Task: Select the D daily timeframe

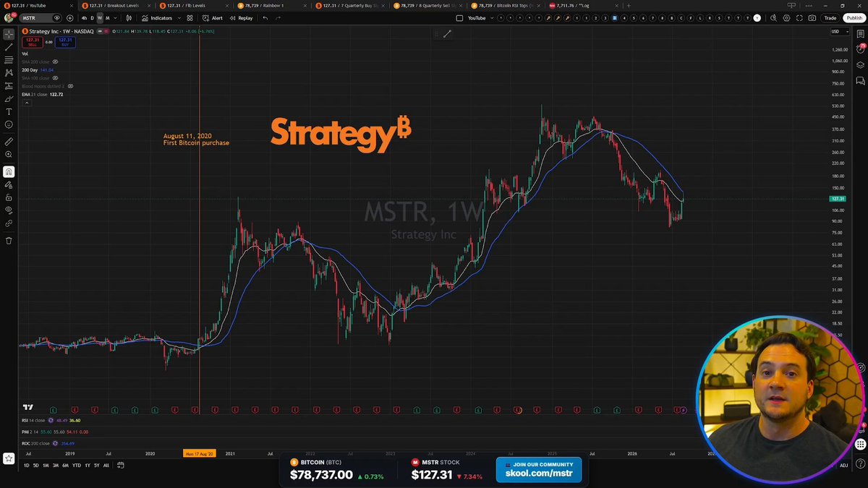Action: pos(92,18)
